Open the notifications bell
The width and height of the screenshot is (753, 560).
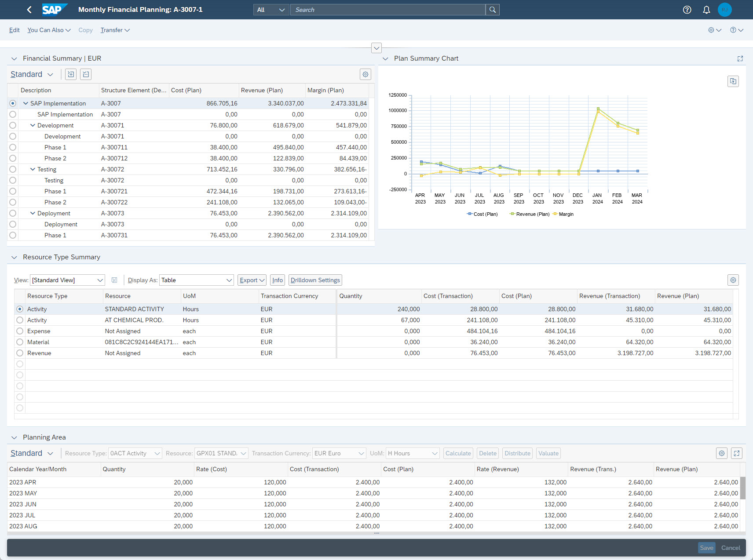706,10
